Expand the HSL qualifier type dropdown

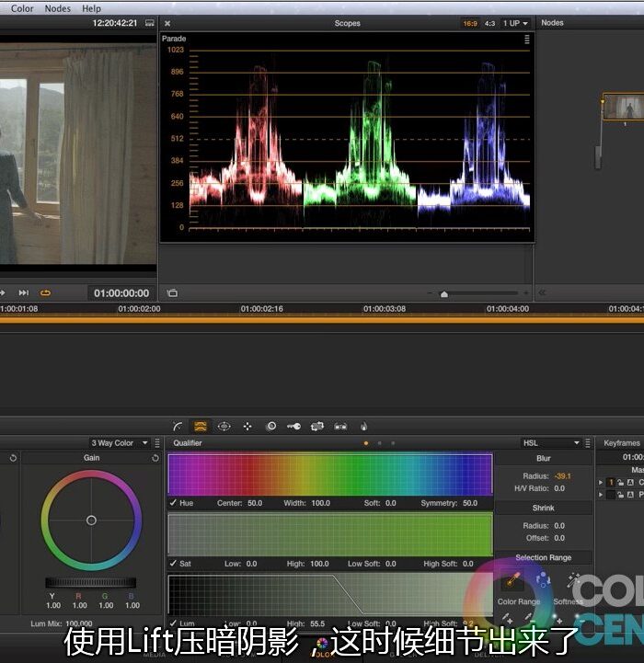[x=551, y=443]
